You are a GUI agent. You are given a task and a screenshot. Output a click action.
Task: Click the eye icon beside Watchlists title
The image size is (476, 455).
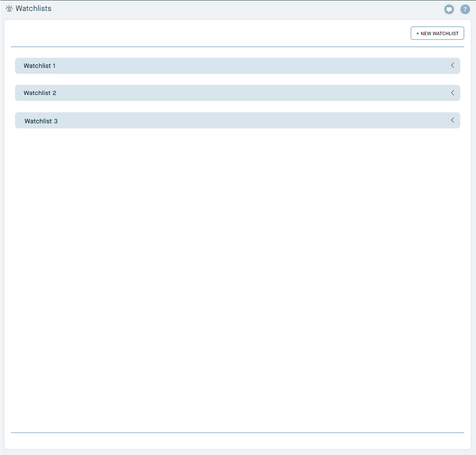pyautogui.click(x=9, y=8)
